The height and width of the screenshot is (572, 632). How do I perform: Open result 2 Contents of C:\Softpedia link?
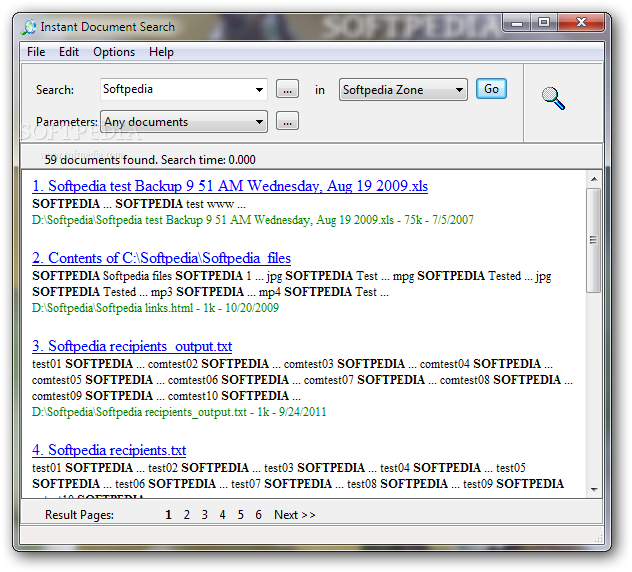(x=162, y=258)
